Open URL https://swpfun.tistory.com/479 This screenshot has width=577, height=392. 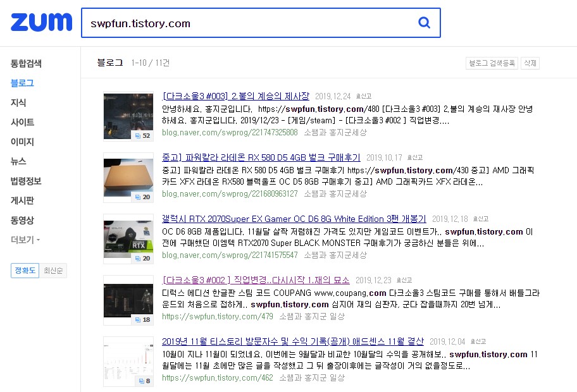pos(218,317)
